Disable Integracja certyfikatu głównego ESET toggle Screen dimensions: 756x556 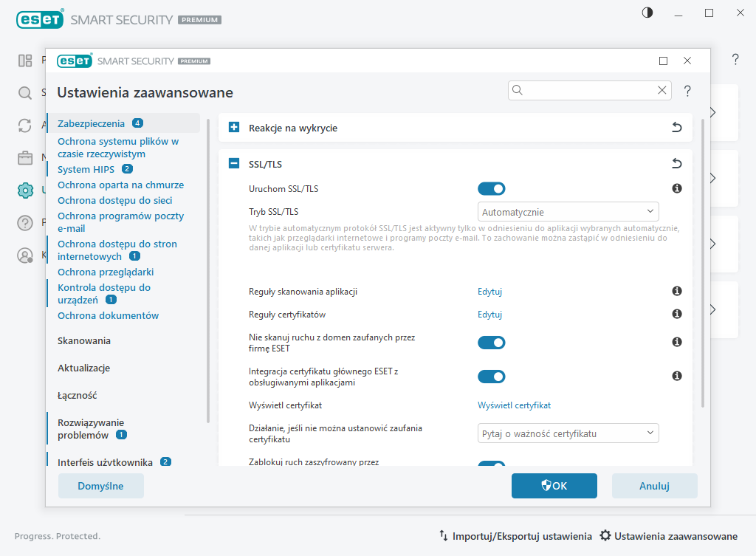[491, 376]
